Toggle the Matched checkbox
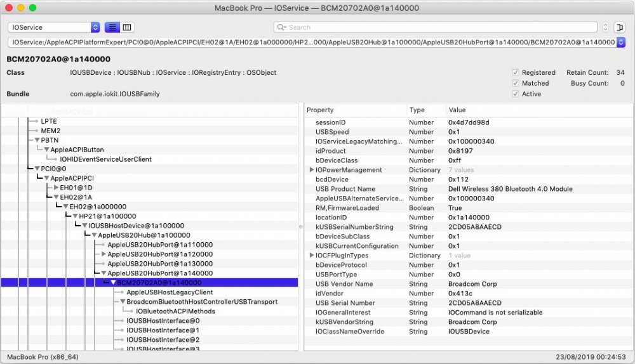The height and width of the screenshot is (364, 635). pos(516,83)
